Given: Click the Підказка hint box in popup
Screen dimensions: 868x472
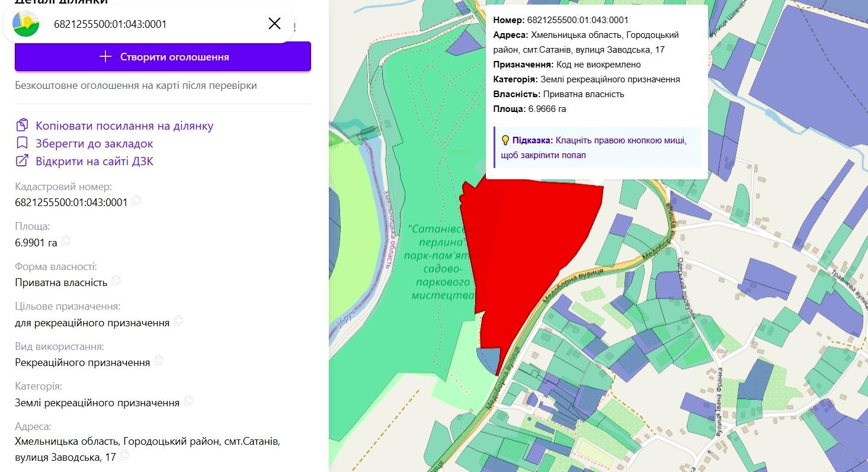Looking at the screenshot, I should point(597,147).
